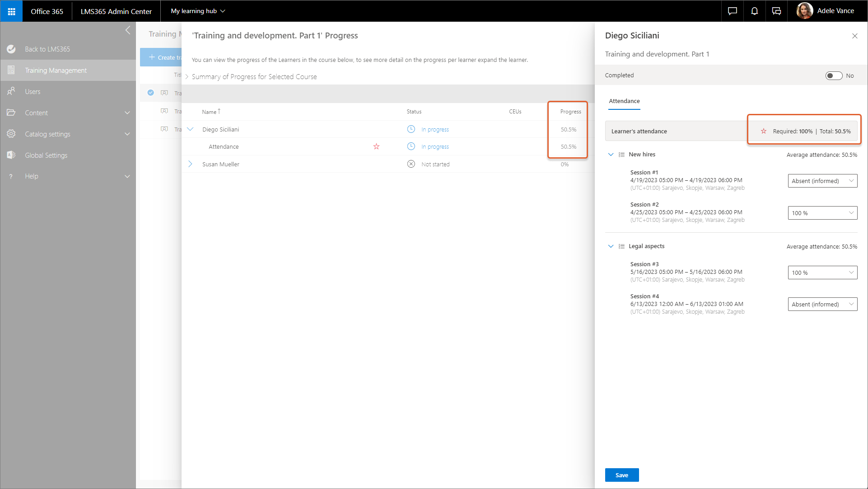Collapse the New hires session group
Image resolution: width=868 pixels, height=489 pixels.
click(611, 155)
